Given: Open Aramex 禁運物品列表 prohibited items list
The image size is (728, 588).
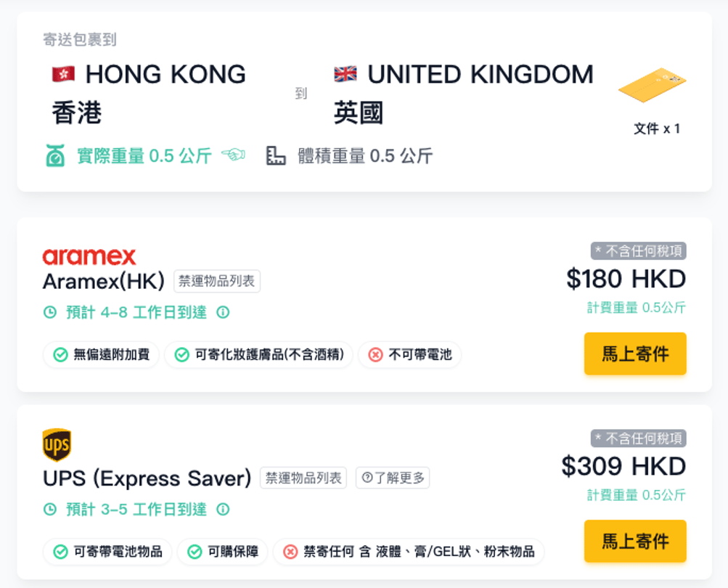Looking at the screenshot, I should 217,281.
